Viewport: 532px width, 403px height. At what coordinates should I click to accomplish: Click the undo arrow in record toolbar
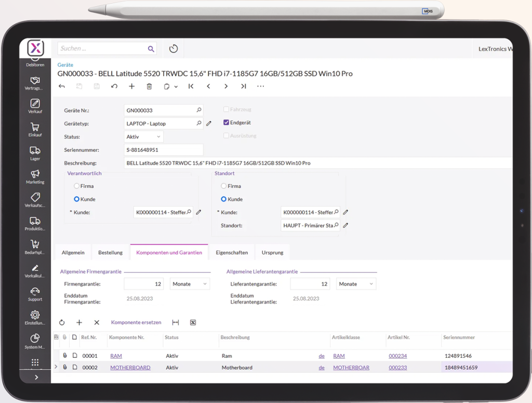pos(114,86)
